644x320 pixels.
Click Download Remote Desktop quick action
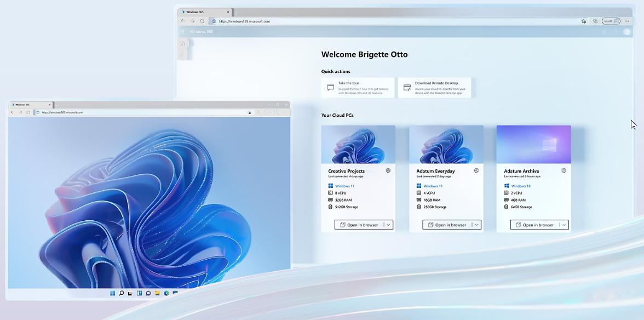(x=434, y=88)
